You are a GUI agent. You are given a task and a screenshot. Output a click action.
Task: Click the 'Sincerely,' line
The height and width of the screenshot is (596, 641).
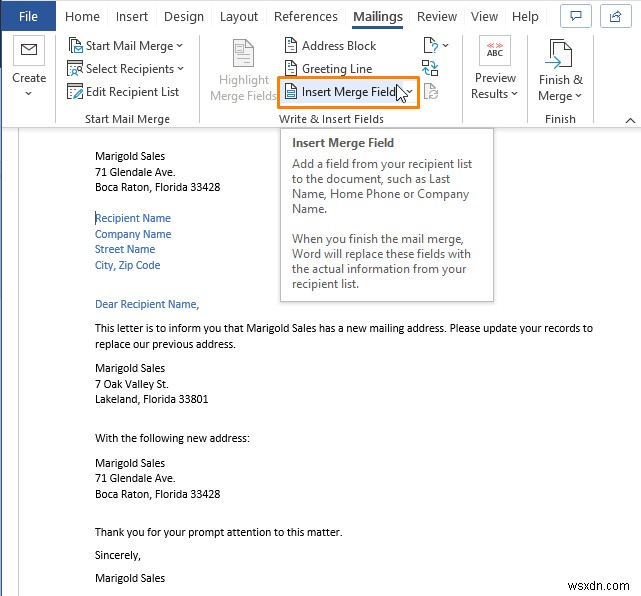click(x=118, y=555)
